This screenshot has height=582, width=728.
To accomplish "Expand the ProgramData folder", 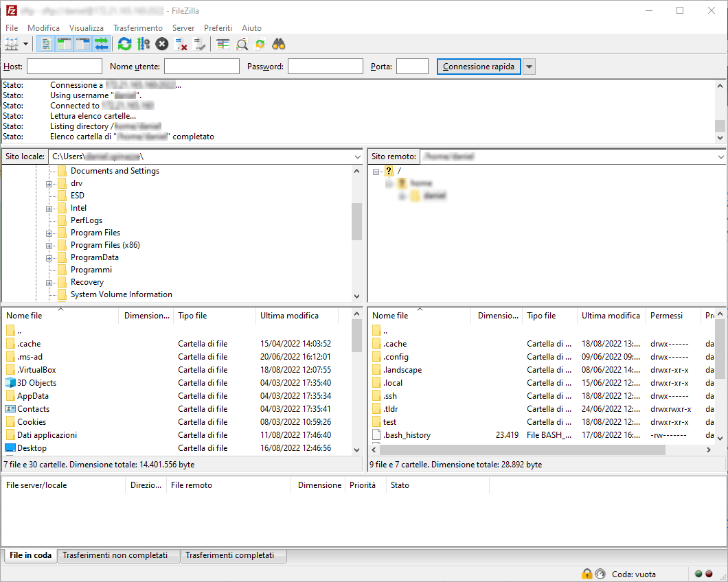I will (x=49, y=258).
